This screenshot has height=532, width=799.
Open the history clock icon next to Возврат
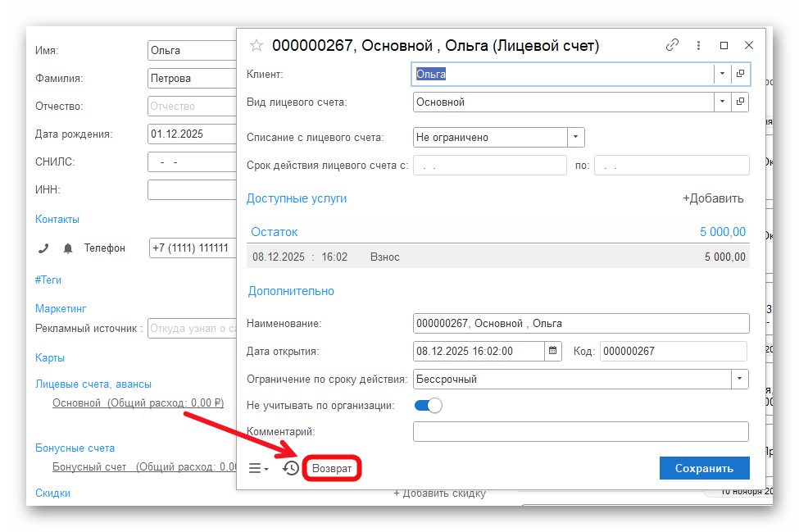click(x=291, y=468)
